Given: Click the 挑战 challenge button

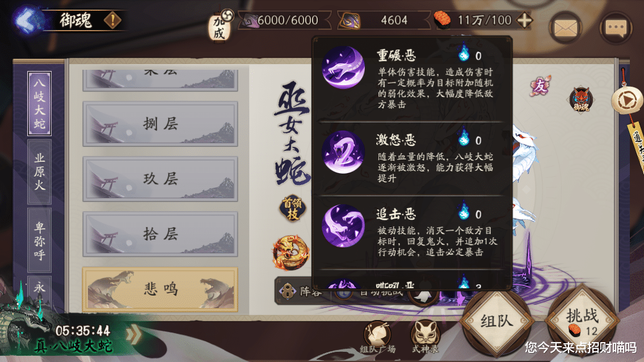Looking at the screenshot, I should pos(582,321).
